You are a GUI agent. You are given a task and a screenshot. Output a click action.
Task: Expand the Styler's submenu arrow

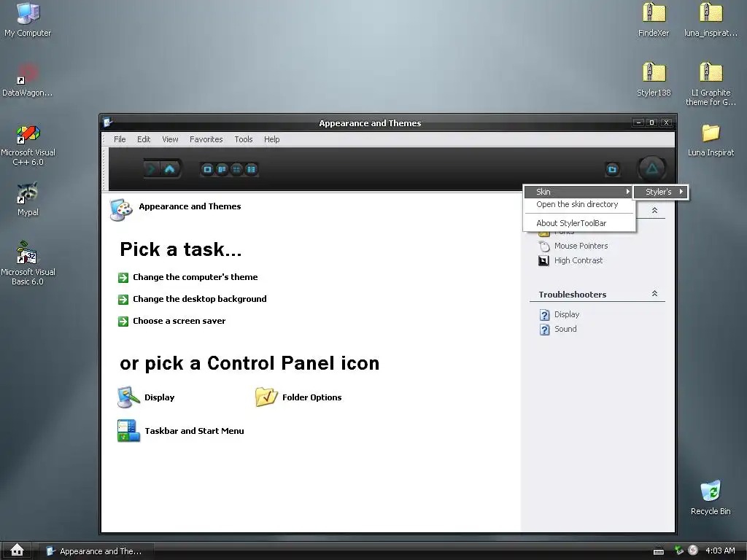pos(681,192)
